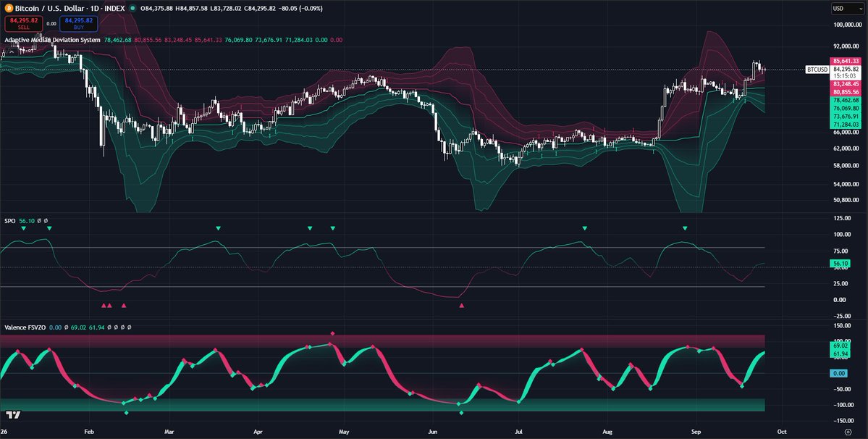Click the green market status dot
Screen dimensions: 868x439
coord(132,8)
